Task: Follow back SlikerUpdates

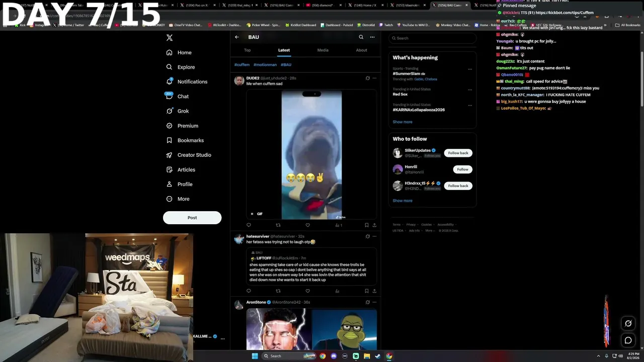Action: [458, 153]
